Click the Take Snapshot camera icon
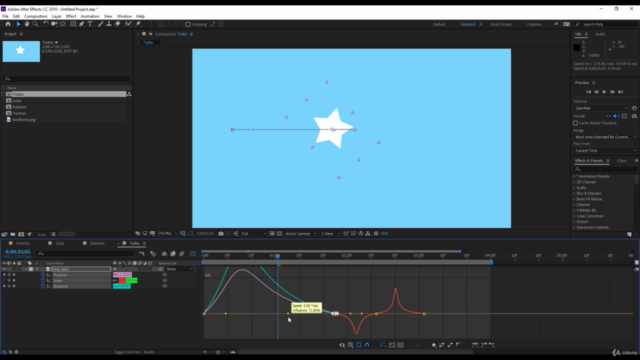Viewport: 640px width, 360px height. [221, 233]
